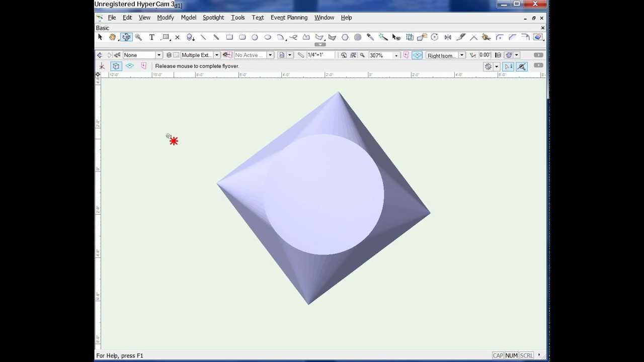The height and width of the screenshot is (362, 644).
Task: Open the Model menu
Action: (x=189, y=18)
